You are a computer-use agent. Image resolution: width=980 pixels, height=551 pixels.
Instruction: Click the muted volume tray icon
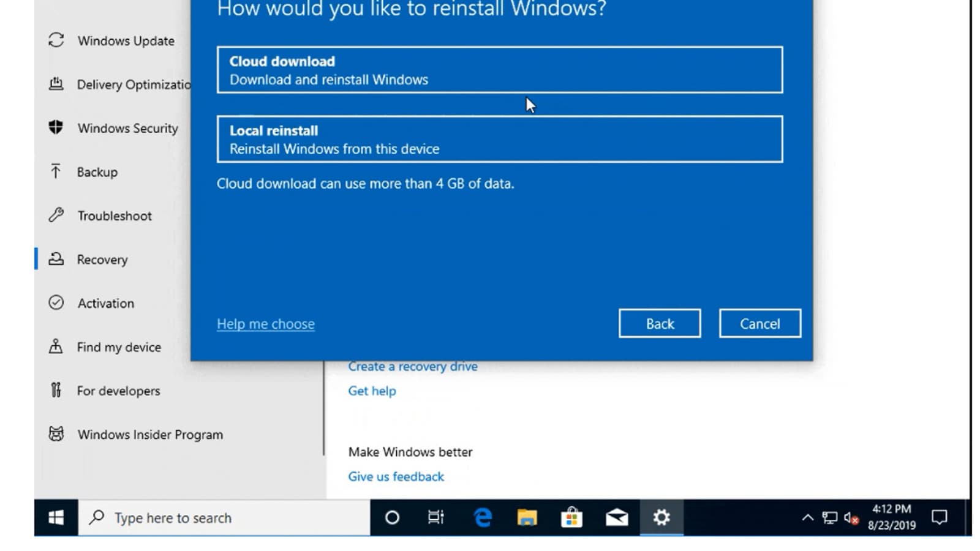pos(851,518)
